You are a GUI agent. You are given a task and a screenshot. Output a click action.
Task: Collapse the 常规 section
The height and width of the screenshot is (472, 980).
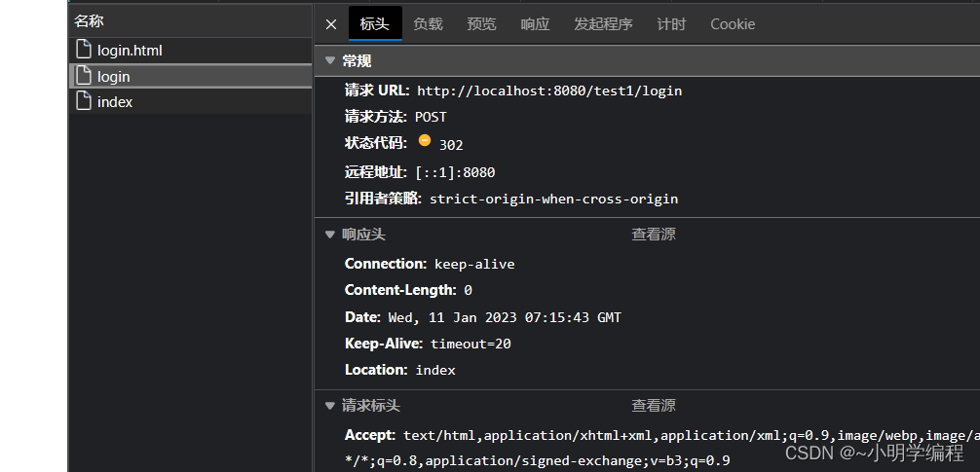(330, 61)
